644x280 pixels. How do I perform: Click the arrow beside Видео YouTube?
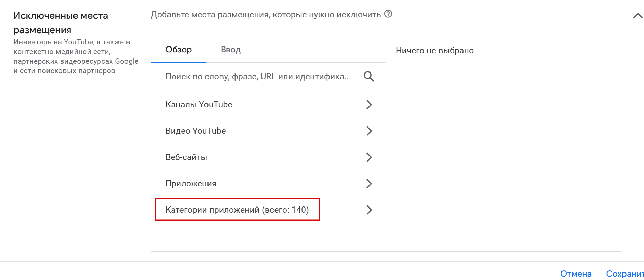[369, 131]
